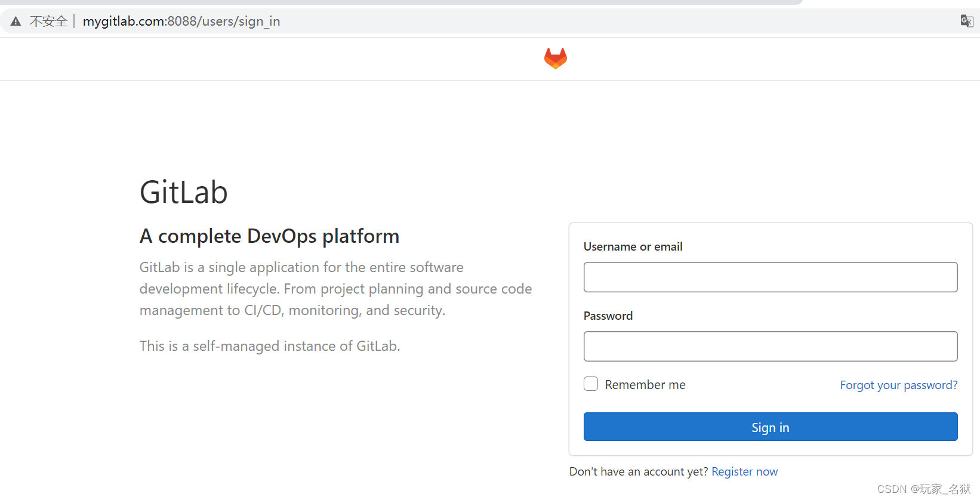Click the GitLab fox logo
The height and width of the screenshot is (500, 980).
(x=555, y=58)
